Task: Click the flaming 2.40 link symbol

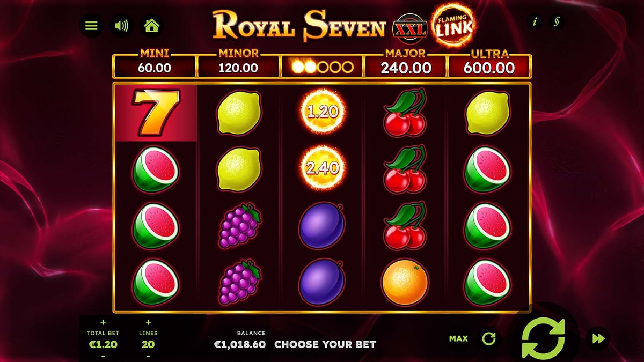Action: pos(322,168)
